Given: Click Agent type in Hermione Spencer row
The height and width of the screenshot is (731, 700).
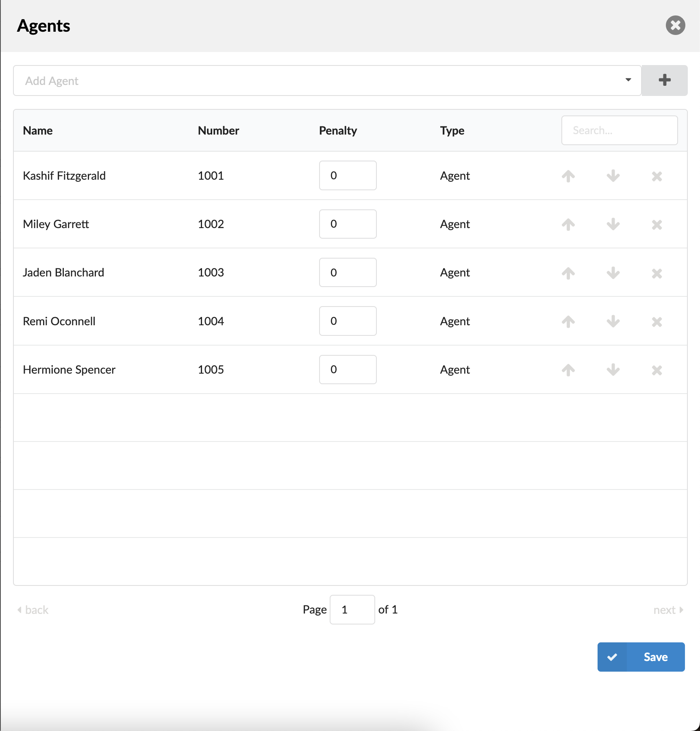Looking at the screenshot, I should (x=455, y=370).
